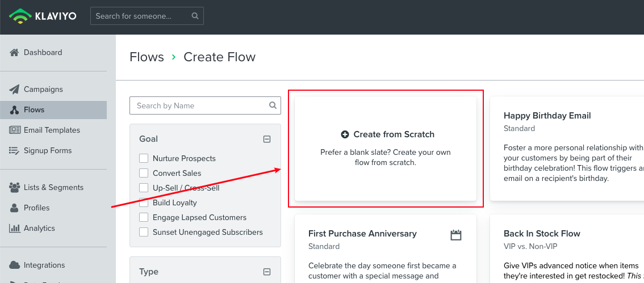Click calendar icon on First Purchase Anniversary

click(456, 235)
